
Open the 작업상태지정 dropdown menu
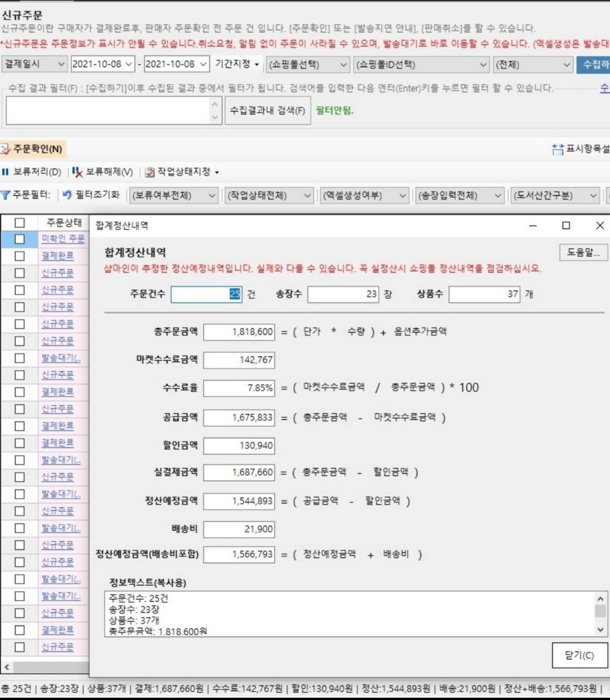[x=182, y=172]
